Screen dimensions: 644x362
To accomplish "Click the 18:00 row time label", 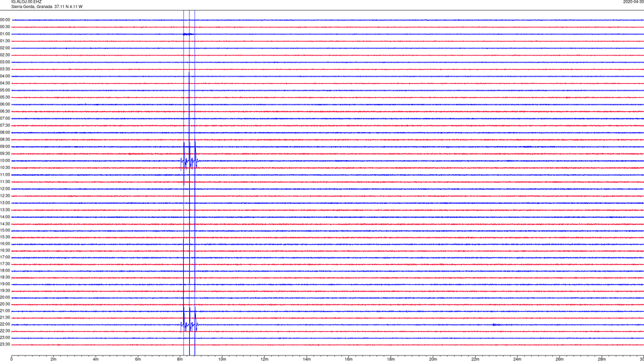I will 5,270.
